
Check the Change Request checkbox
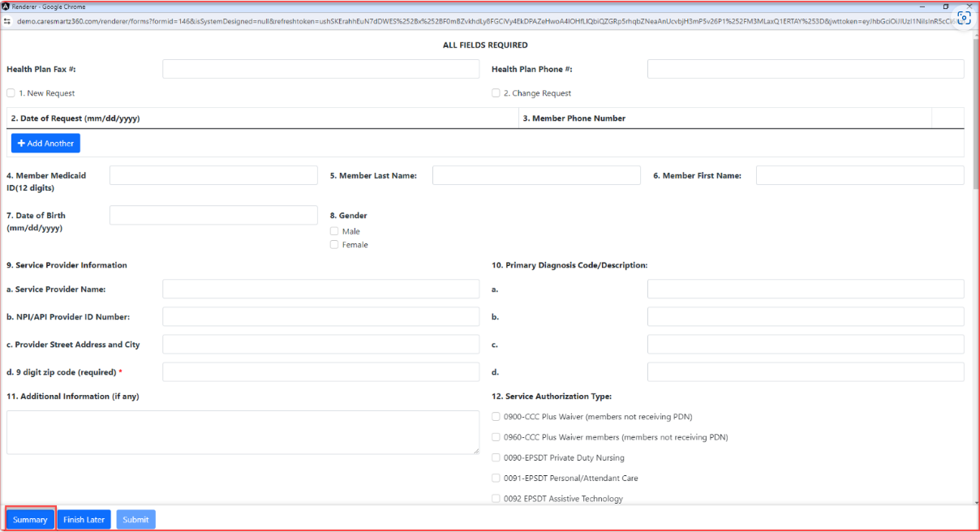(496, 93)
